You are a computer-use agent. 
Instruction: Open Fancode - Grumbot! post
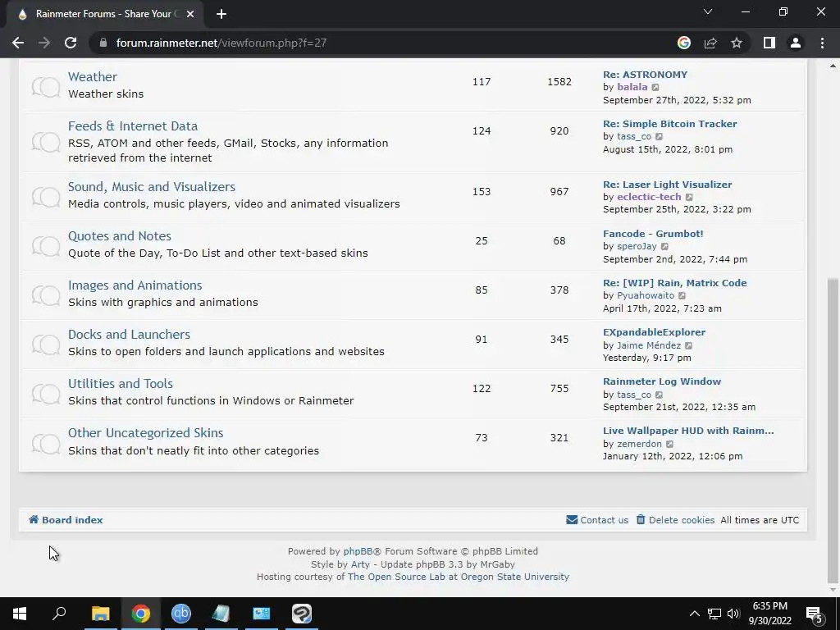(653, 234)
